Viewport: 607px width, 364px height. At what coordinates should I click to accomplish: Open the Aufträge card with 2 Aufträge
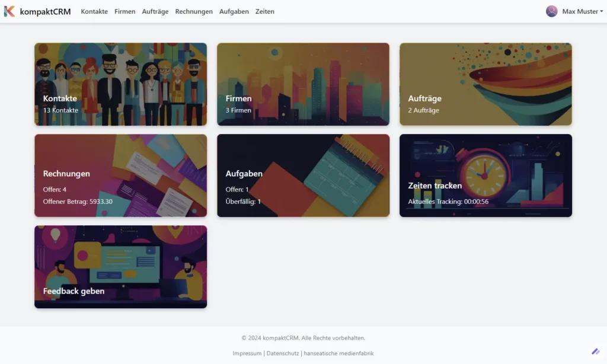(486, 84)
